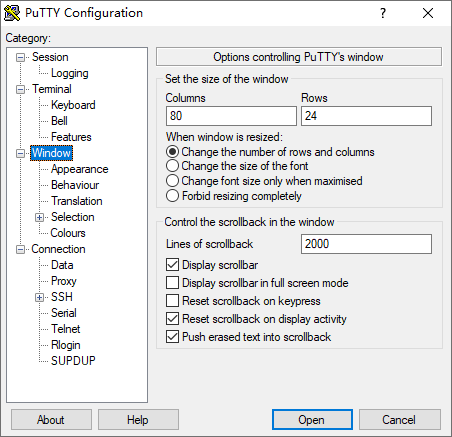Click the Columns input field
452x437 pixels.
pos(231,116)
